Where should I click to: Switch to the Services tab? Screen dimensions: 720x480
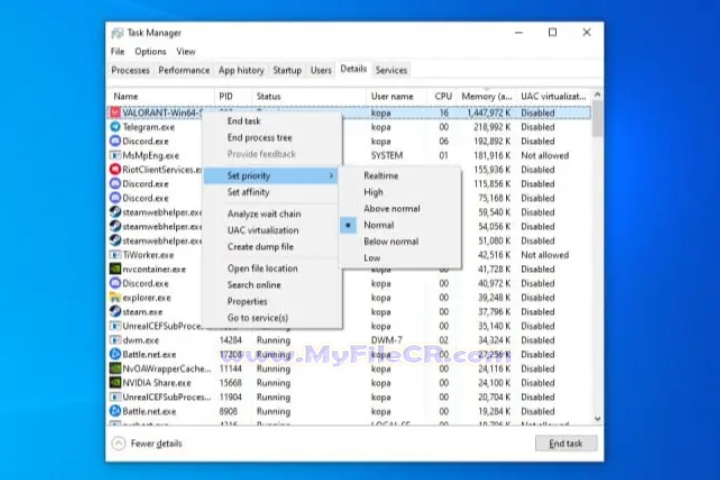click(391, 70)
